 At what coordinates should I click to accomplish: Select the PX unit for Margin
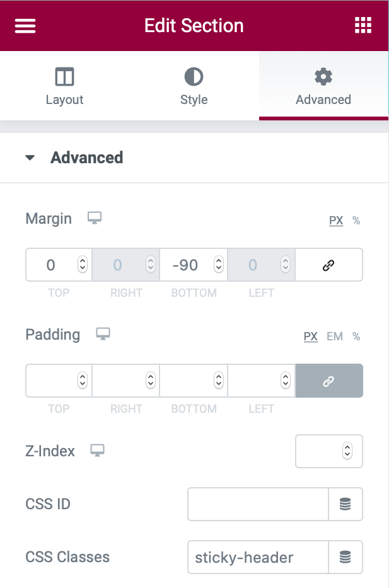pyautogui.click(x=336, y=221)
